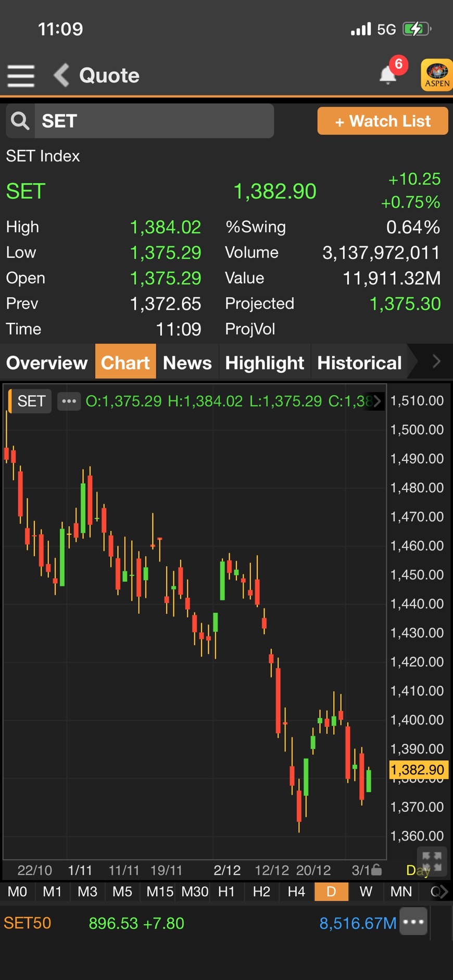Image resolution: width=453 pixels, height=980 pixels.
Task: Select the M1 timeframe
Action: [52, 891]
